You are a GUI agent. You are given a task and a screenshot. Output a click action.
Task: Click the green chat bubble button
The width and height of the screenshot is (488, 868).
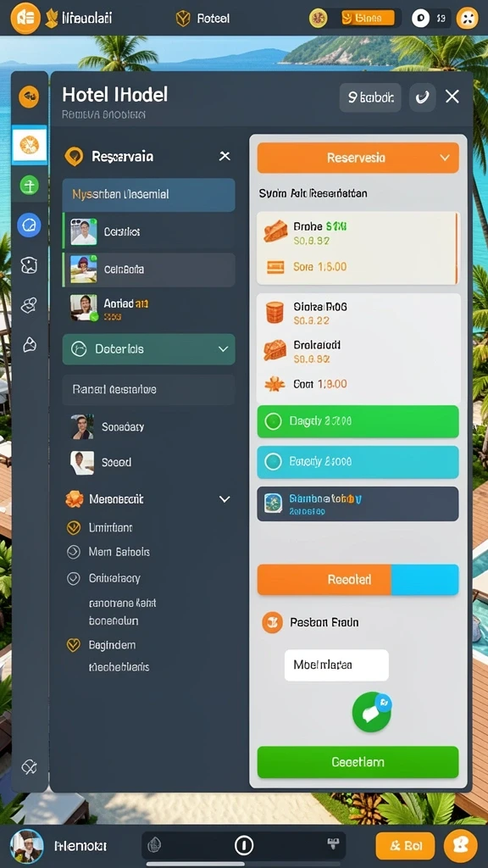pyautogui.click(x=372, y=712)
